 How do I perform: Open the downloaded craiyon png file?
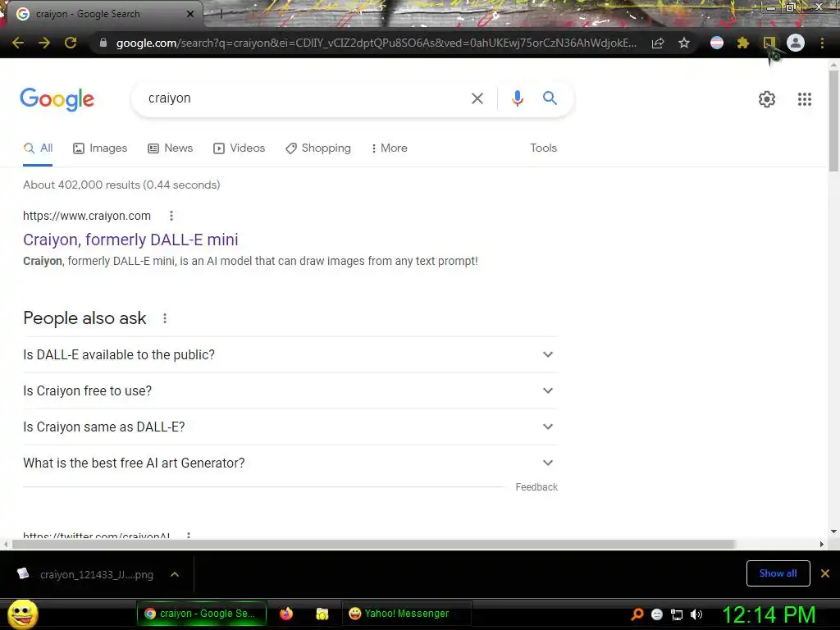pyautogui.click(x=85, y=574)
